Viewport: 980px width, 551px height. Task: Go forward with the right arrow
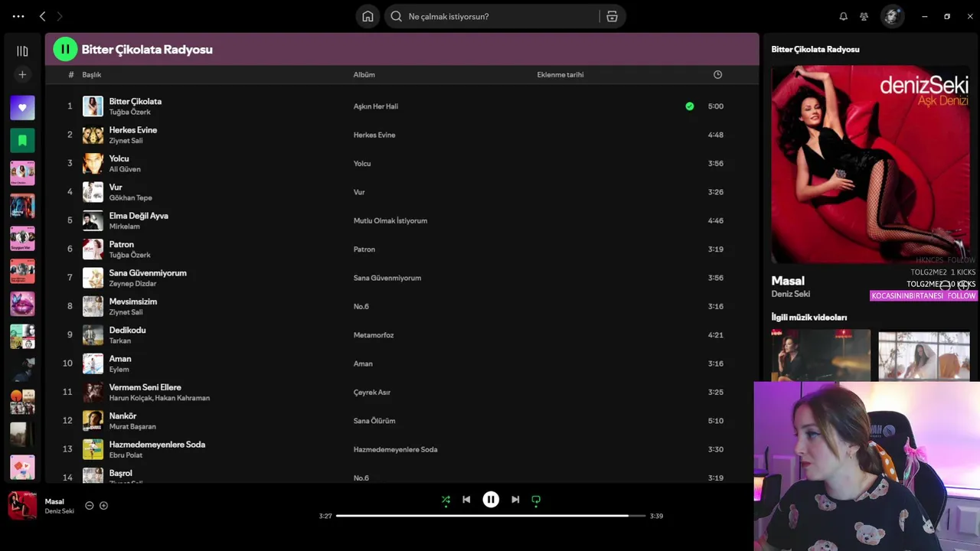pos(60,16)
